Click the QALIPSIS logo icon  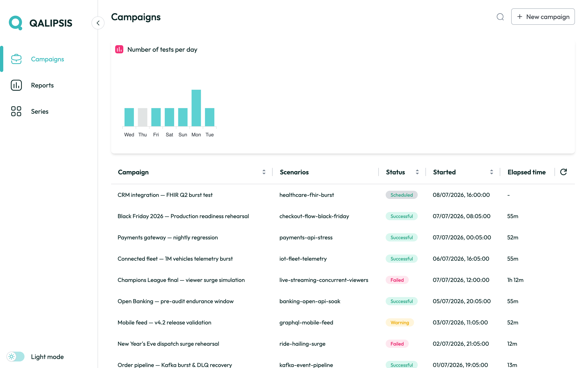pos(16,23)
